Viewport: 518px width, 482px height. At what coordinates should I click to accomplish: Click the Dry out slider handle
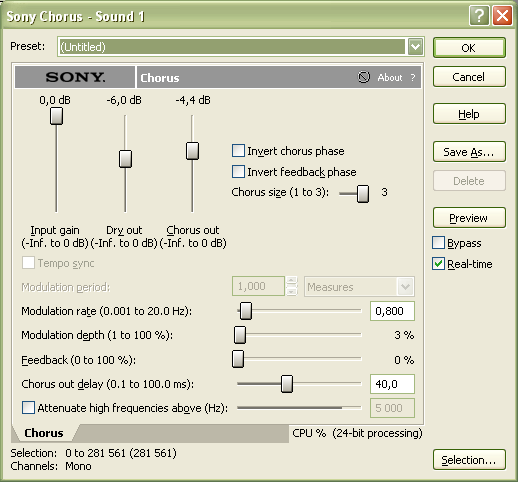tap(125, 159)
